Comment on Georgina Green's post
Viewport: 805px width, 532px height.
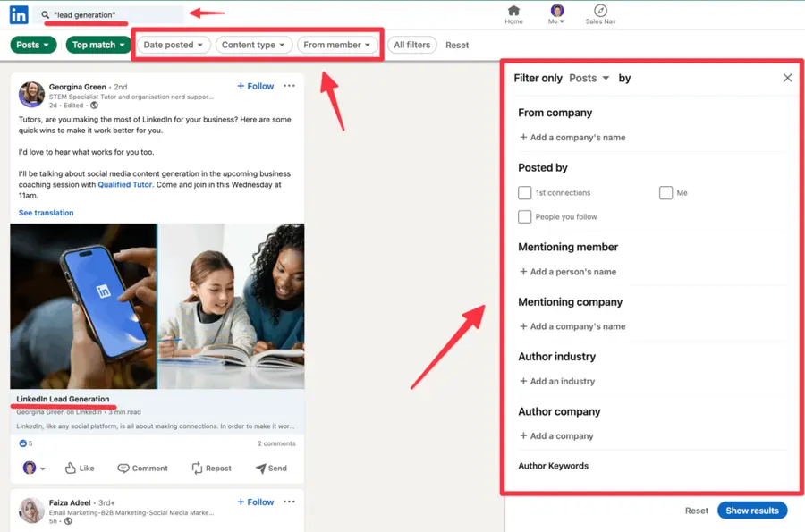coord(143,468)
